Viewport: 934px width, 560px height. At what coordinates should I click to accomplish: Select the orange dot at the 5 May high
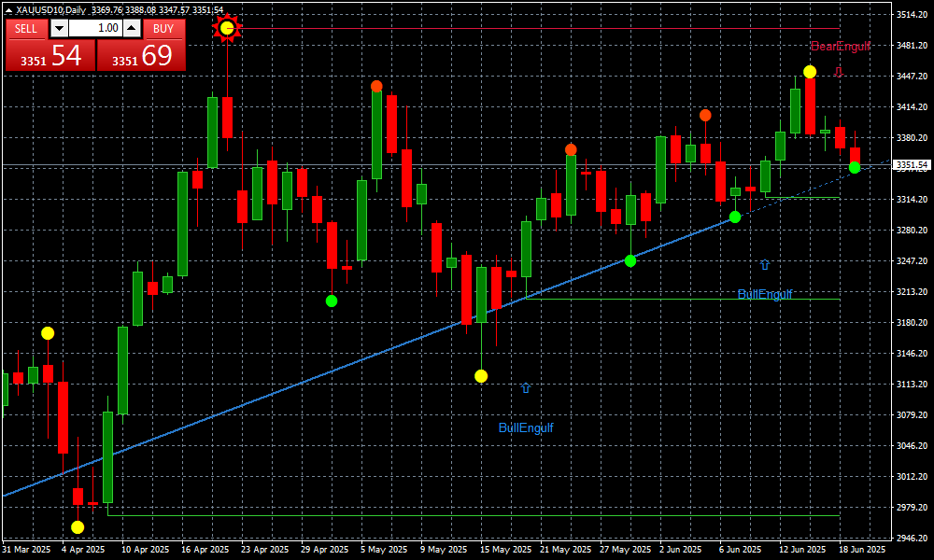click(376, 86)
